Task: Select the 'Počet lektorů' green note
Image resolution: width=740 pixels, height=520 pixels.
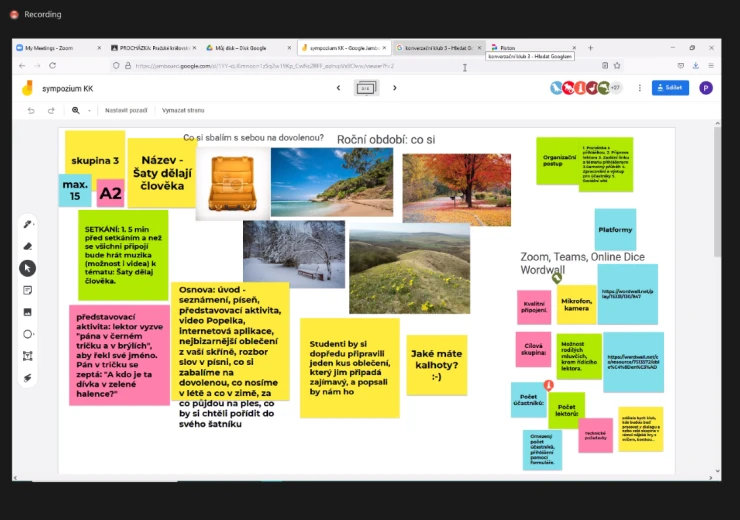Action: (567, 410)
